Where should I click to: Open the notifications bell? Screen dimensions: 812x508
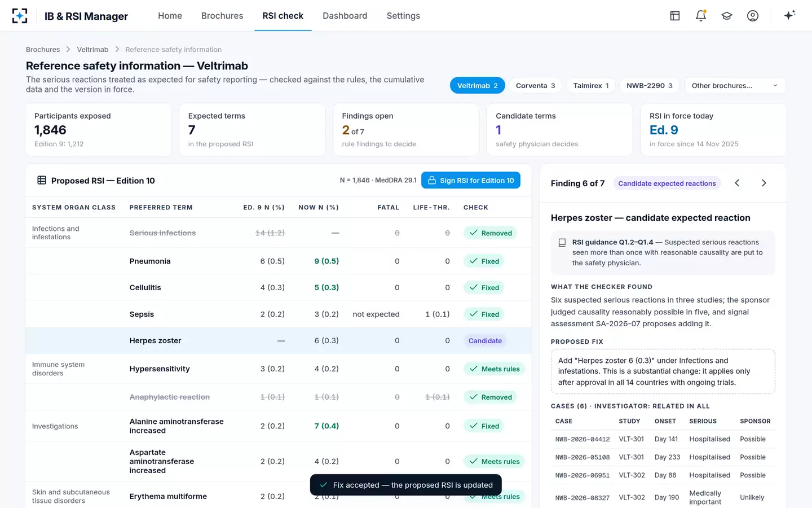click(701, 16)
